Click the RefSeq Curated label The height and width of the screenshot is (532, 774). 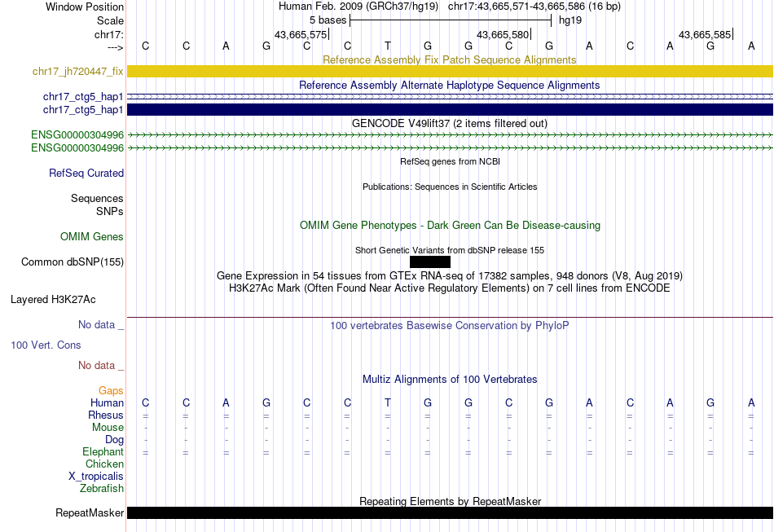pos(86,174)
